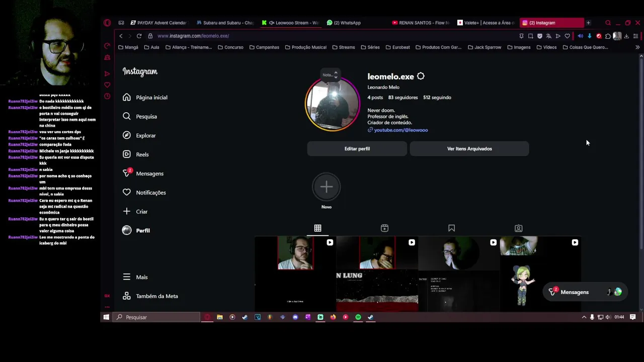View the 512 seguindo list

click(x=437, y=98)
